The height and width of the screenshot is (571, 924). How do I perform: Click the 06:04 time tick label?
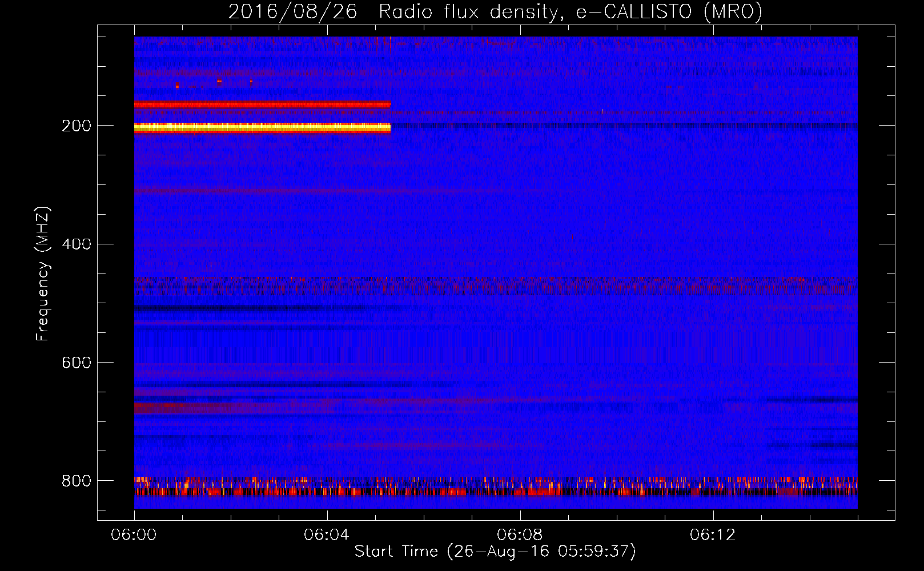(327, 535)
